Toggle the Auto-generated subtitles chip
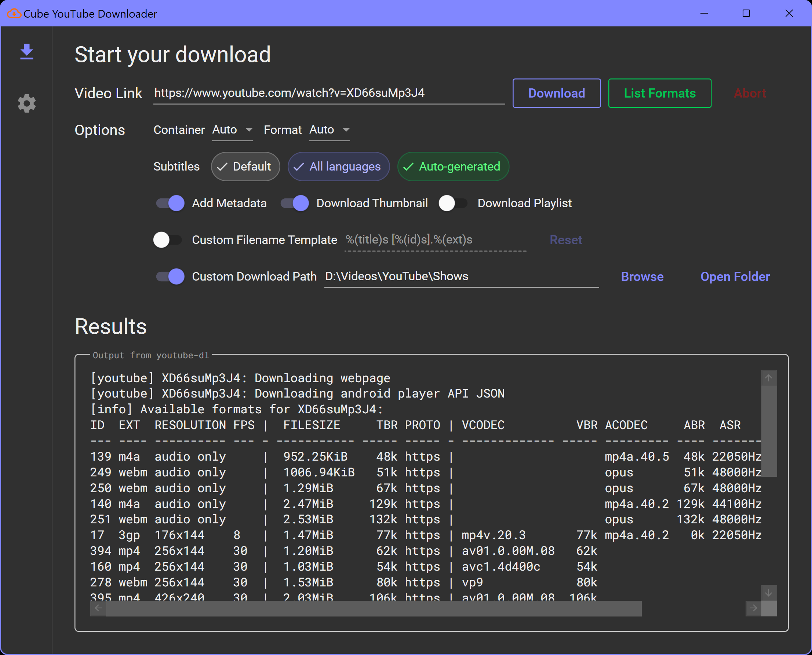The image size is (812, 655). pyautogui.click(x=453, y=167)
